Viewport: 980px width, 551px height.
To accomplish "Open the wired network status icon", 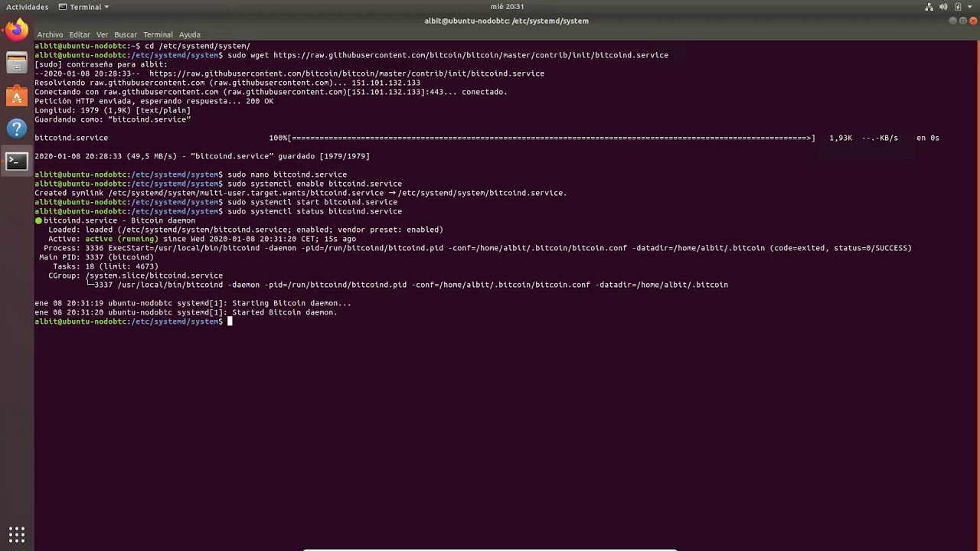I will pos(929,7).
